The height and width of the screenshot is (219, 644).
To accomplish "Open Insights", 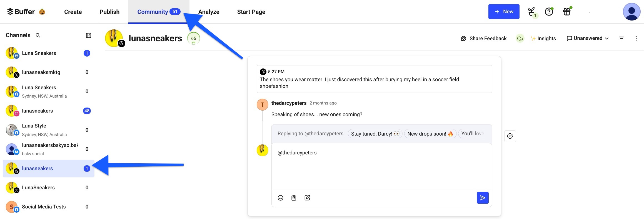I will tap(543, 39).
